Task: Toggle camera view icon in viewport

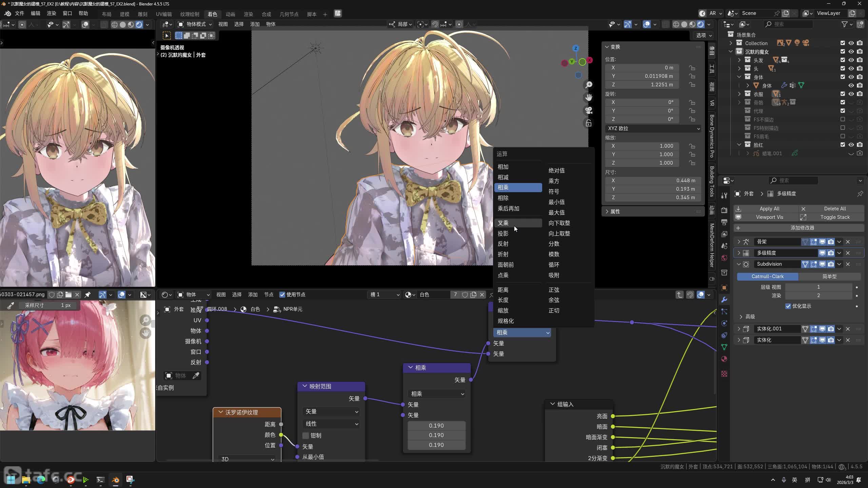Action: pos(589,110)
